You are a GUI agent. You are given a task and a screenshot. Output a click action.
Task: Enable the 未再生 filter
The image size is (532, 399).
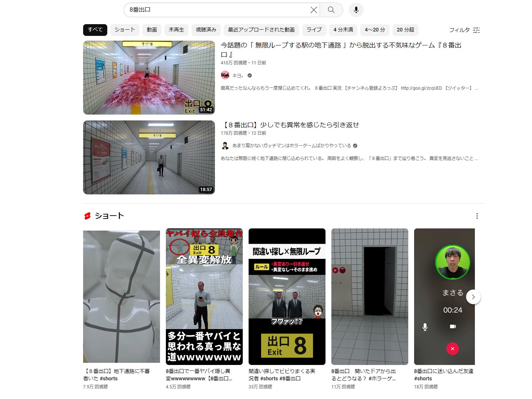176,30
